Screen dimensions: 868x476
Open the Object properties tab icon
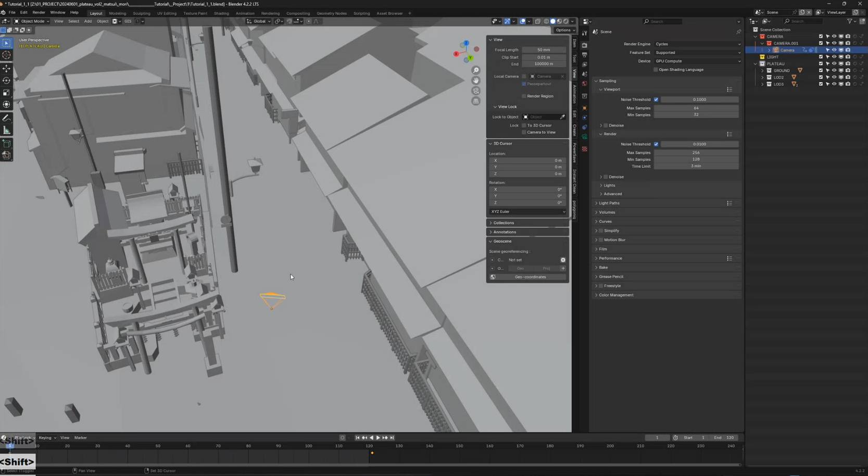[585, 108]
